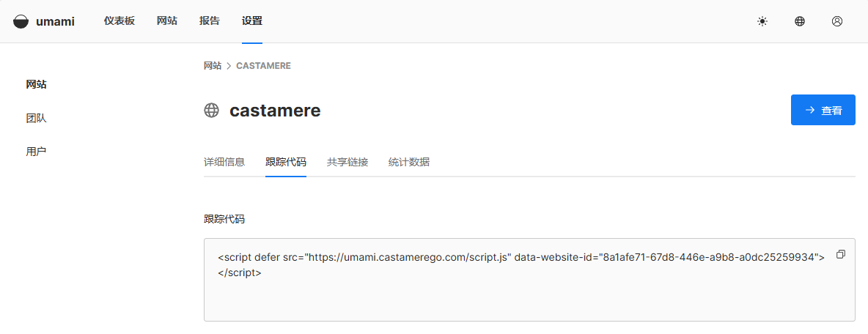Open the 报告 reports menu
The height and width of the screenshot is (334, 868).
click(209, 21)
